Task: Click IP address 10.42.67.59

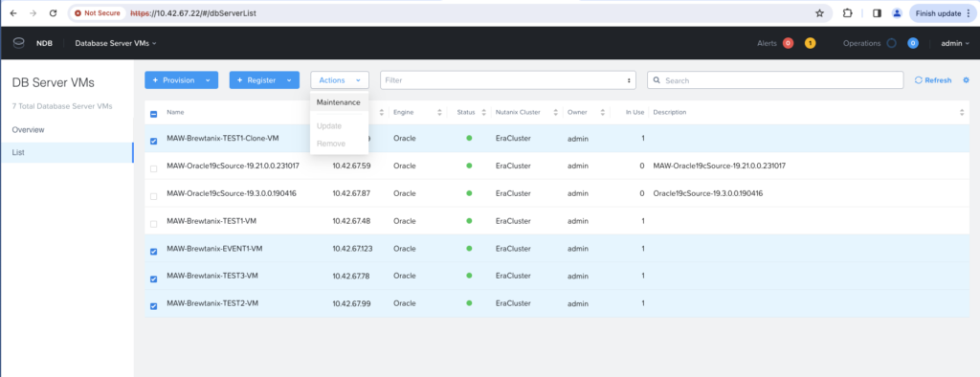Action: point(351,166)
